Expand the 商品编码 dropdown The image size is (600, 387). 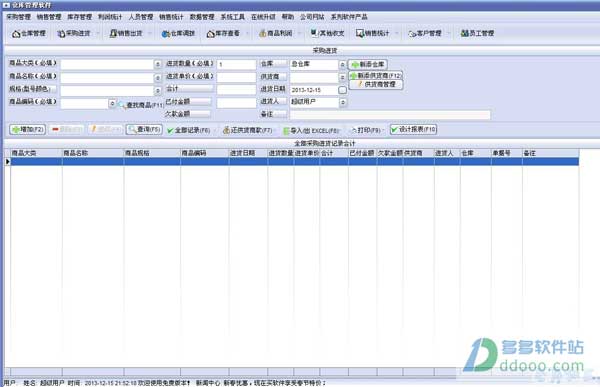pyautogui.click(x=112, y=103)
